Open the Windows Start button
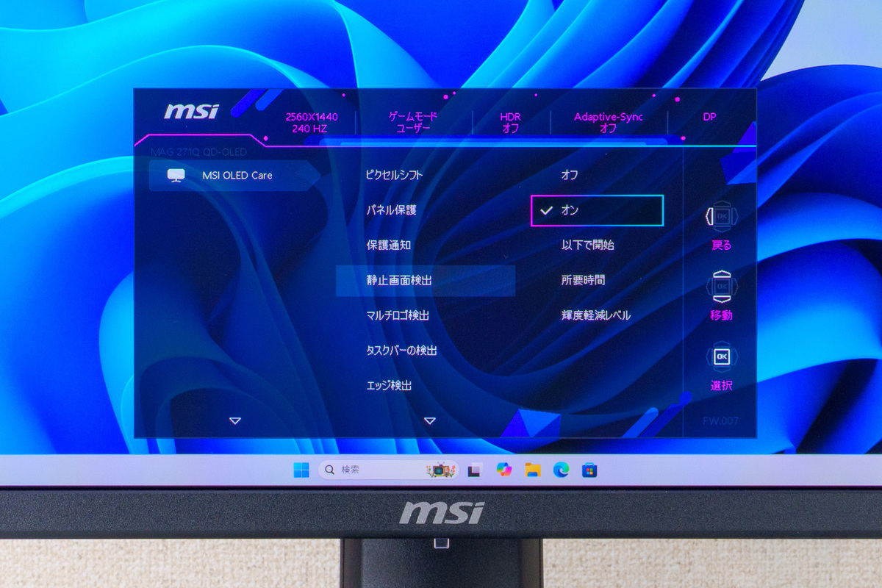Screen dimensions: 882x588 tap(301, 470)
